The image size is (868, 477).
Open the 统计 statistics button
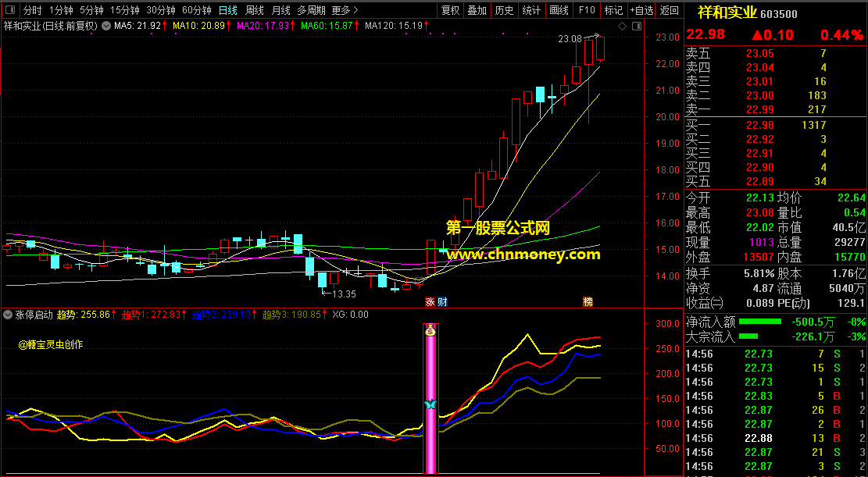530,10
